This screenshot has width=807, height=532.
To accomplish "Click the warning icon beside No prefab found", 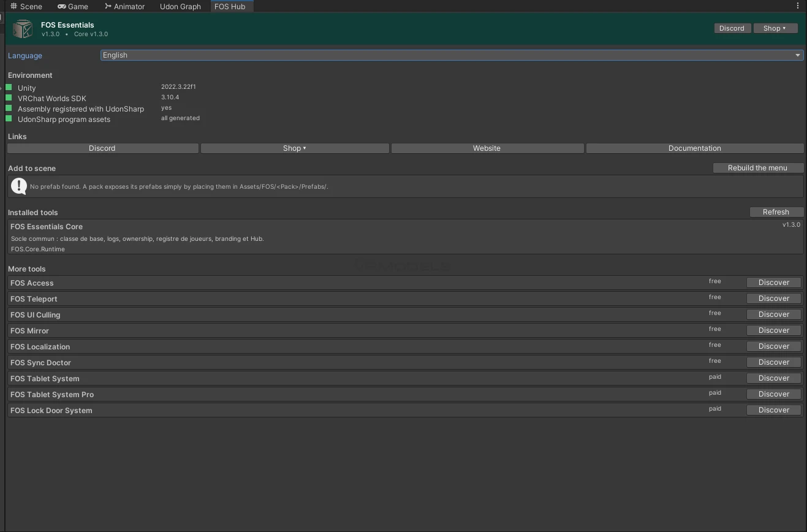I will [x=19, y=186].
